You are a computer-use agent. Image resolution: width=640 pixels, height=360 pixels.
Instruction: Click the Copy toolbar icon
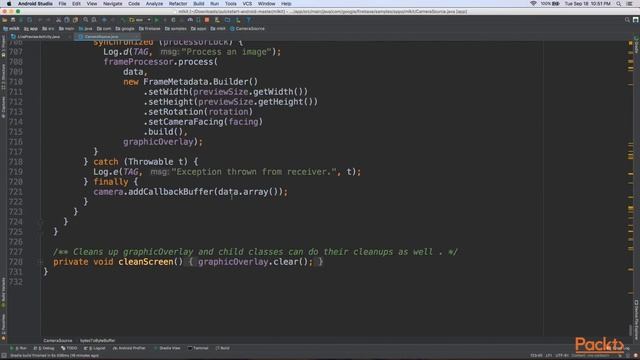point(67,20)
